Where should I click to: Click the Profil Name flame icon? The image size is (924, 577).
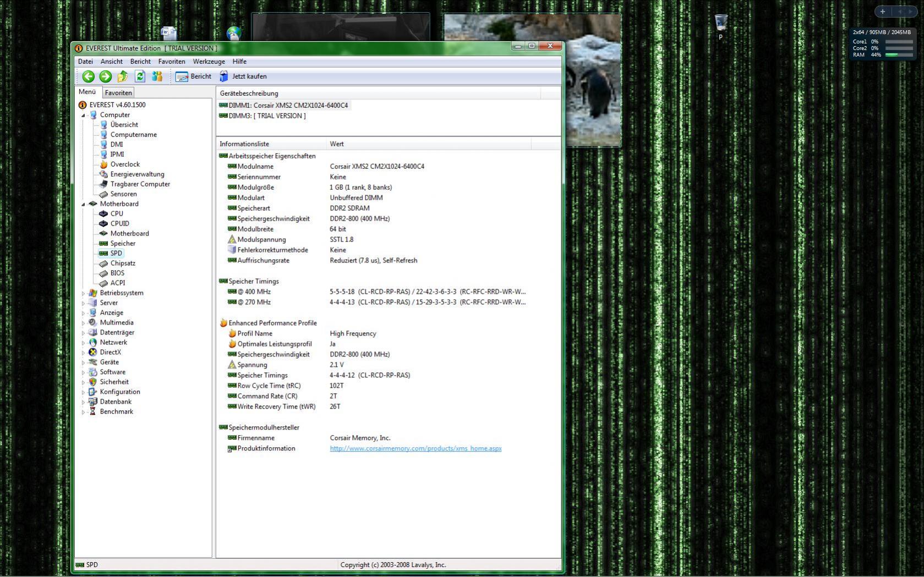232,334
